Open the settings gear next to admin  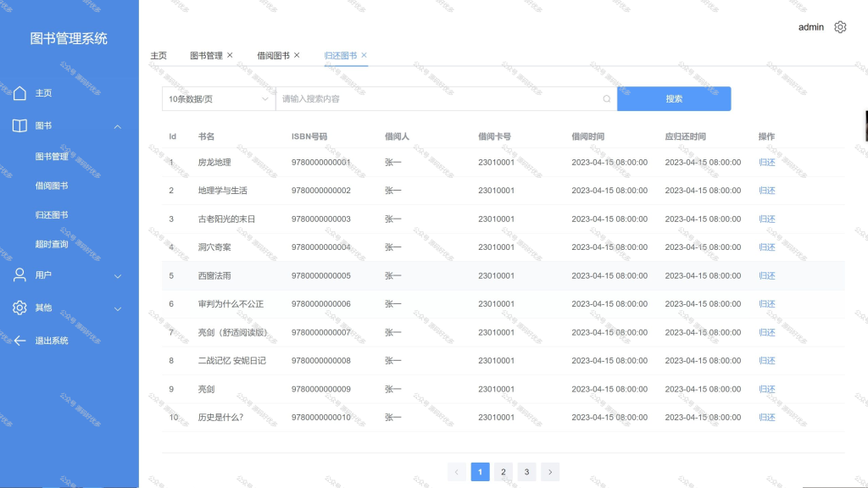click(840, 27)
